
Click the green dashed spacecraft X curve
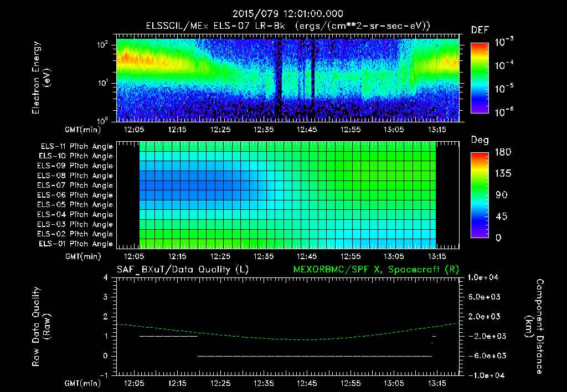[x=288, y=338]
